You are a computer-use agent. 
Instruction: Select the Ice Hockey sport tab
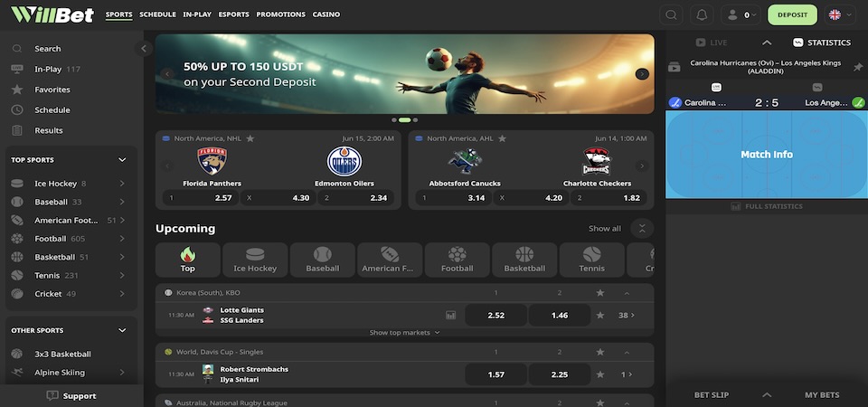255,260
